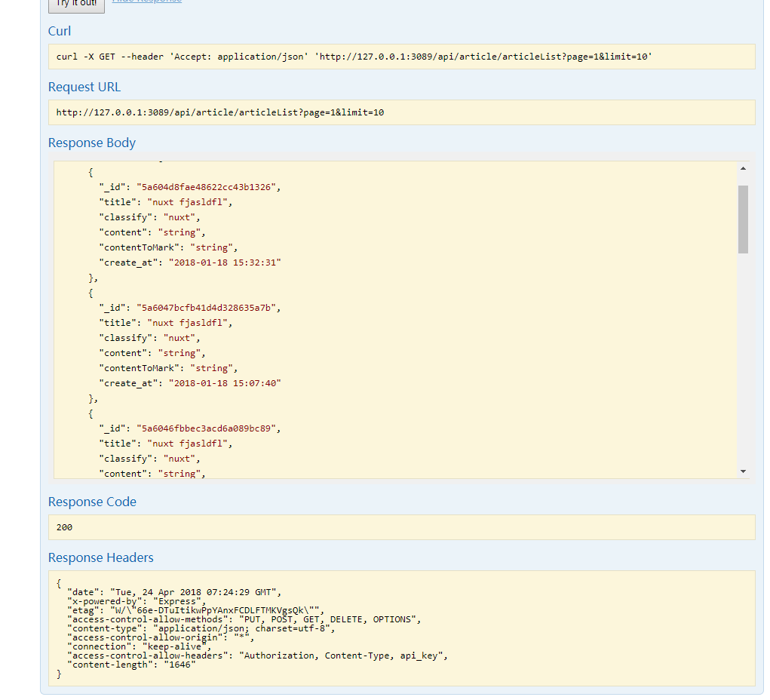Click the id "5a6047bcfb41d4d328635a7b"
The height and width of the screenshot is (700, 770).
(206, 308)
